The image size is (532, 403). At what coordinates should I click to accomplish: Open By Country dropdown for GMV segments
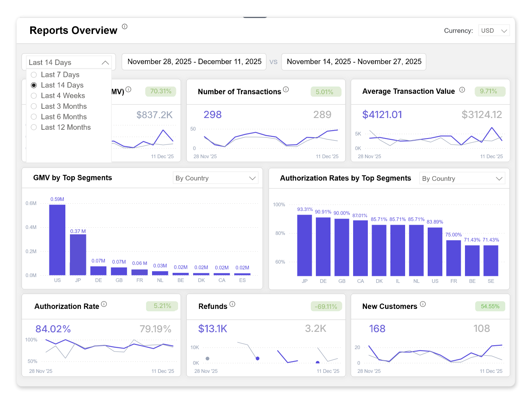tap(215, 178)
